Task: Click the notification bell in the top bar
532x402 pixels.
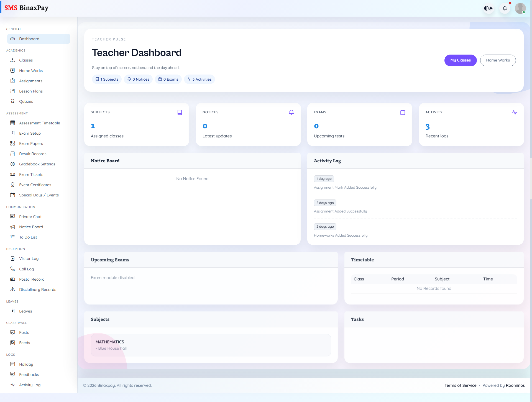Action: click(505, 8)
